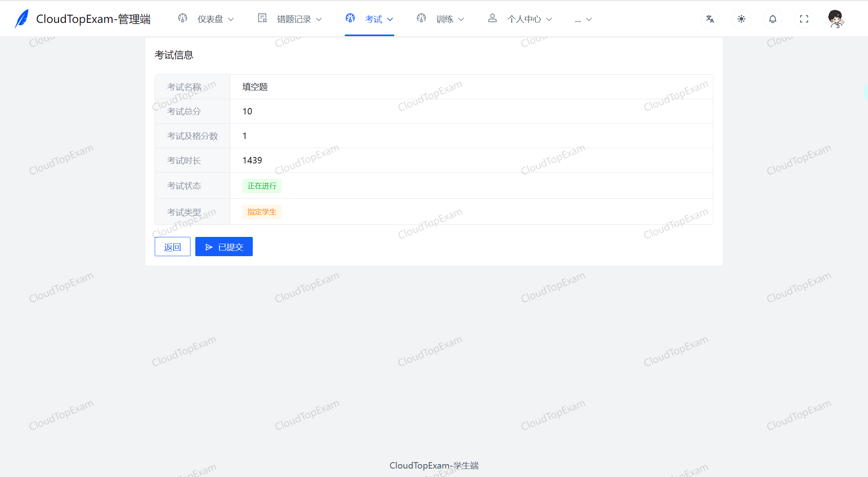Click the 个人中心 person icon
Image resolution: width=868 pixels, height=477 pixels.
[492, 18]
